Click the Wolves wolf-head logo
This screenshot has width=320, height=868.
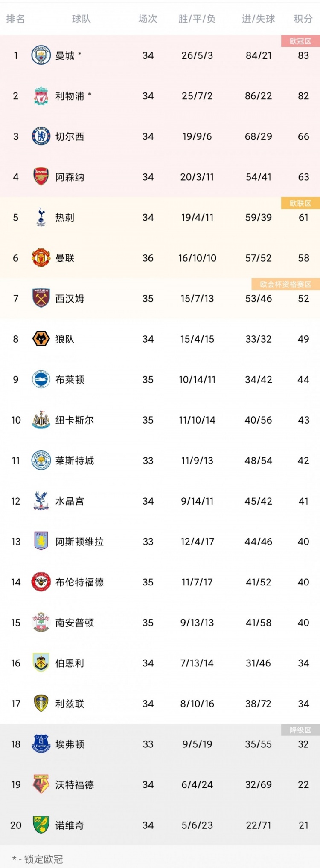[x=41, y=339]
